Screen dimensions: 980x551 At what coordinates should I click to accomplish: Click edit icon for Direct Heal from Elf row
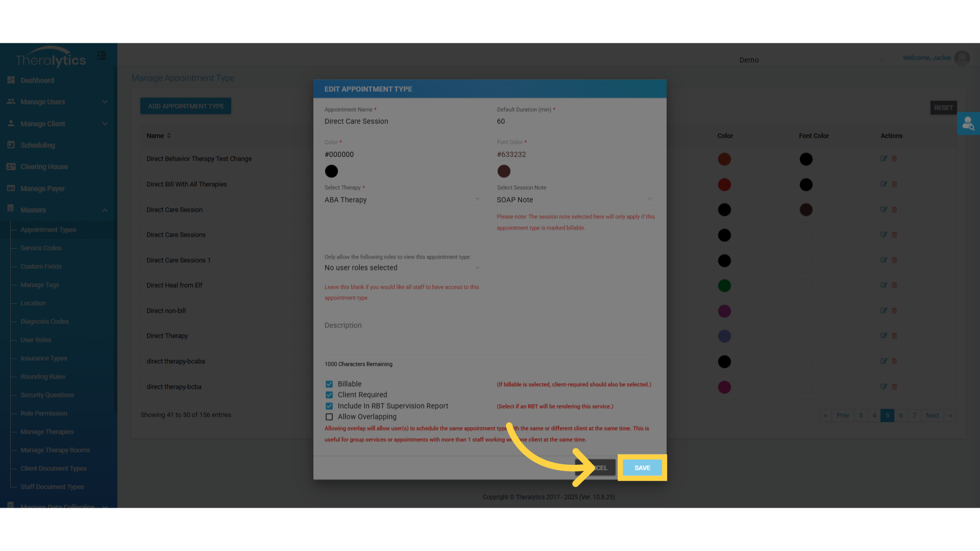[x=884, y=285]
